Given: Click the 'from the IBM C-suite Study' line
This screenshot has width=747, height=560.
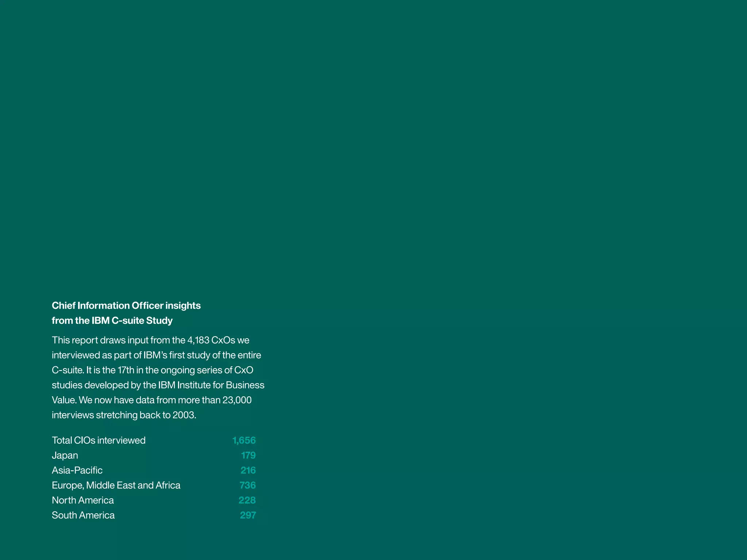Looking at the screenshot, I should point(112,320).
